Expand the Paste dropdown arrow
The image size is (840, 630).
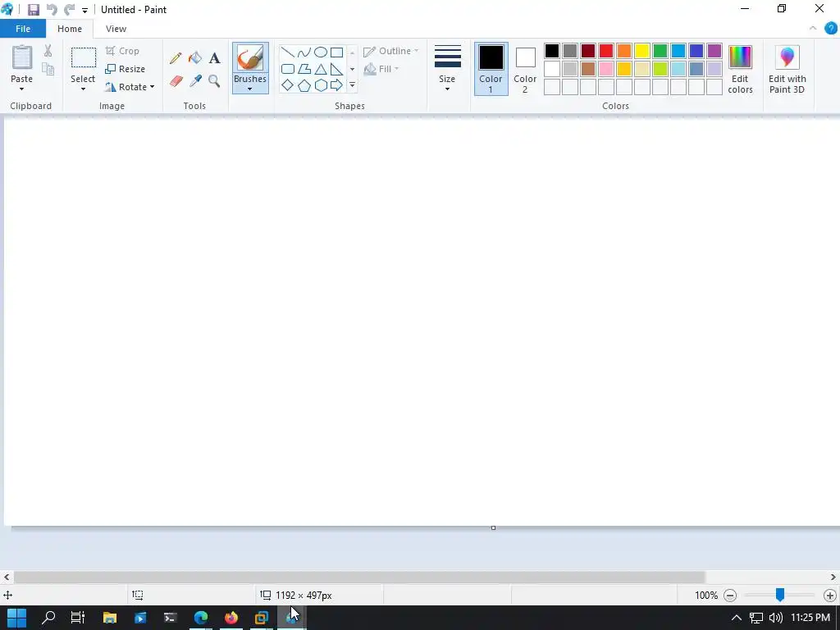(21, 89)
